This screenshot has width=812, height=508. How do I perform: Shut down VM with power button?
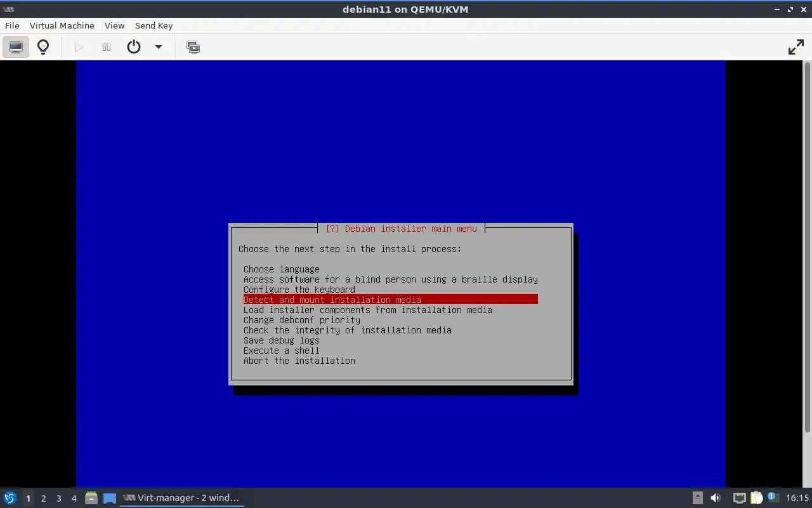click(134, 47)
